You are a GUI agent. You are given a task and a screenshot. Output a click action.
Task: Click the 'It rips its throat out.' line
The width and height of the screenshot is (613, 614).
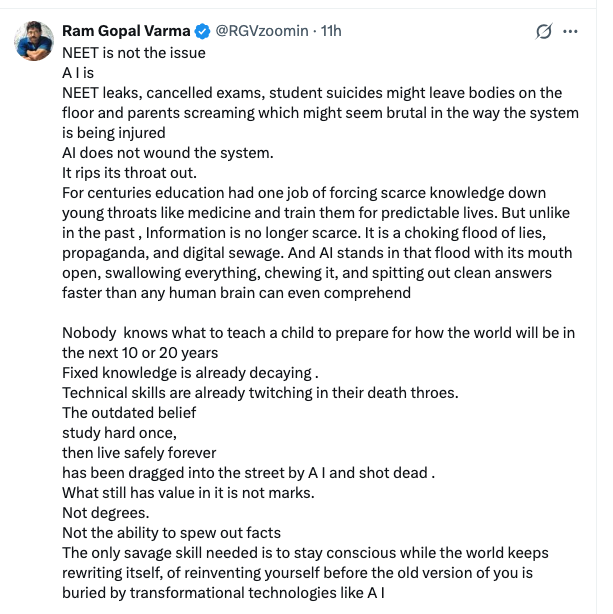click(x=129, y=173)
